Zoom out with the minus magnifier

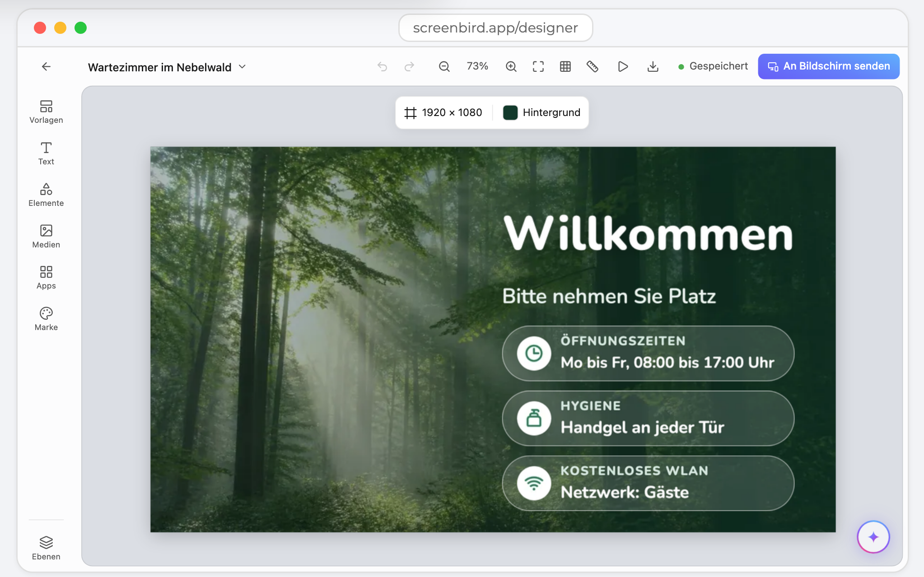pyautogui.click(x=444, y=67)
